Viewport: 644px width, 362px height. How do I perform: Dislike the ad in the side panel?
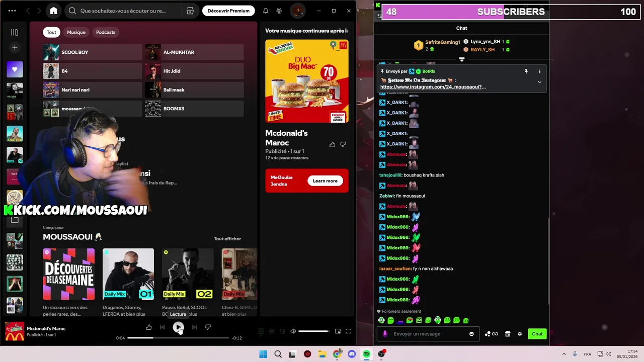[x=343, y=144]
